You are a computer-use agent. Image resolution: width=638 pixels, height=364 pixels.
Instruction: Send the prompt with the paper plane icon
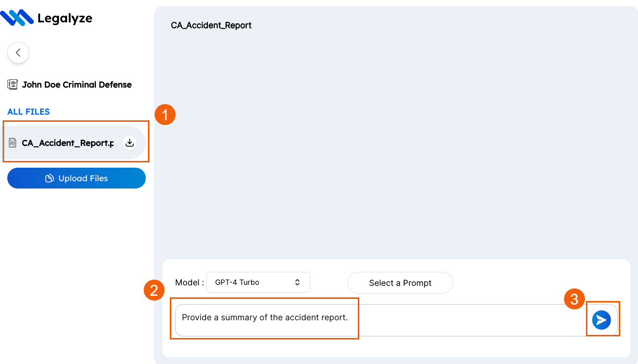pyautogui.click(x=602, y=320)
